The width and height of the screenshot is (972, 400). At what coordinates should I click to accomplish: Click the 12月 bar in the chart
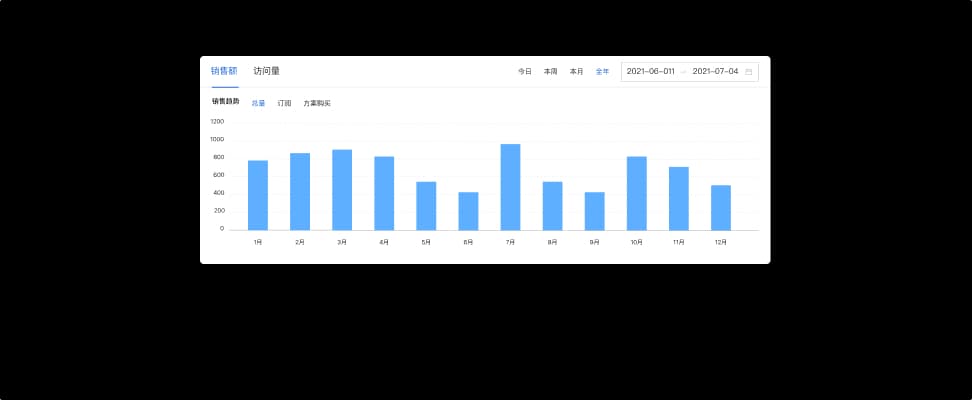pos(721,207)
